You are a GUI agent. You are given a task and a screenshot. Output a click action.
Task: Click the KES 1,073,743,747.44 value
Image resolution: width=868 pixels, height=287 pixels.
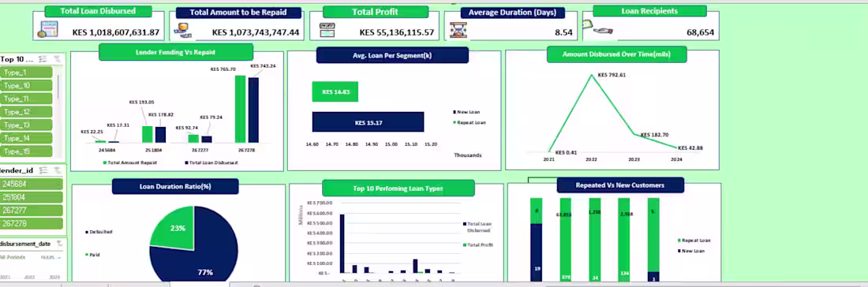pos(256,32)
